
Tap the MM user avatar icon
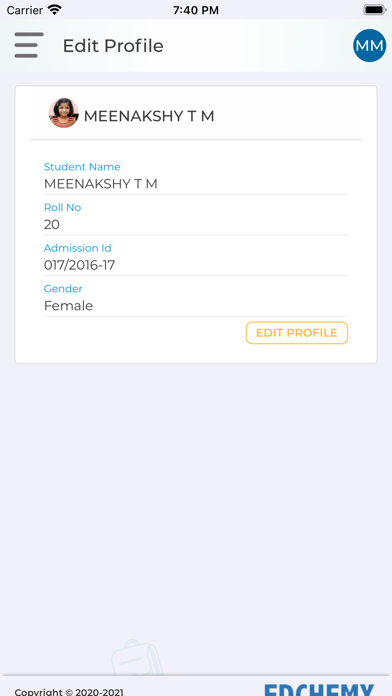(x=369, y=45)
